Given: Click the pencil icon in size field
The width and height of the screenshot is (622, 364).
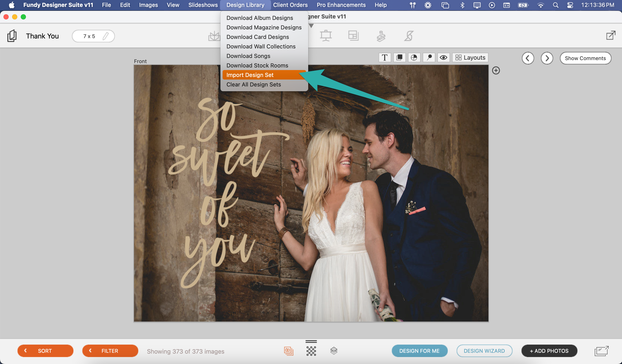Looking at the screenshot, I should [106, 36].
